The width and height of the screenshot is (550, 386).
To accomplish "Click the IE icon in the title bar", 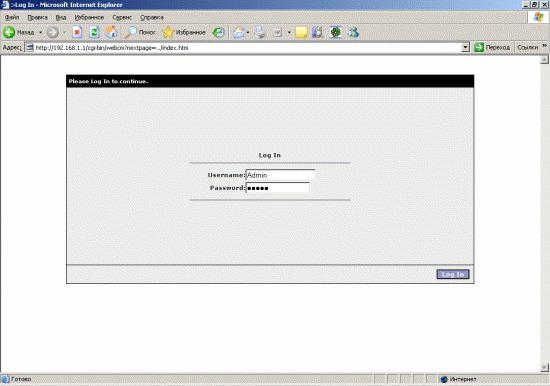I will pos(5,5).
